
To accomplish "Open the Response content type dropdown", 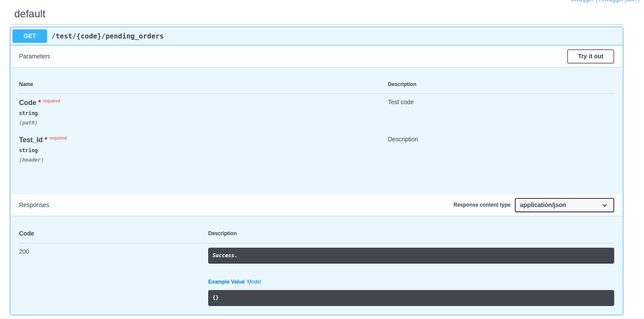I will point(564,205).
